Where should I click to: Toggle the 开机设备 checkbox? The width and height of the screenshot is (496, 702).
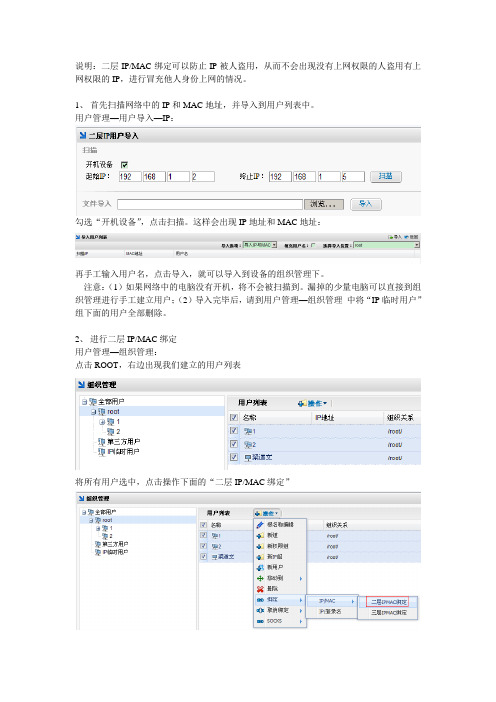pos(124,164)
